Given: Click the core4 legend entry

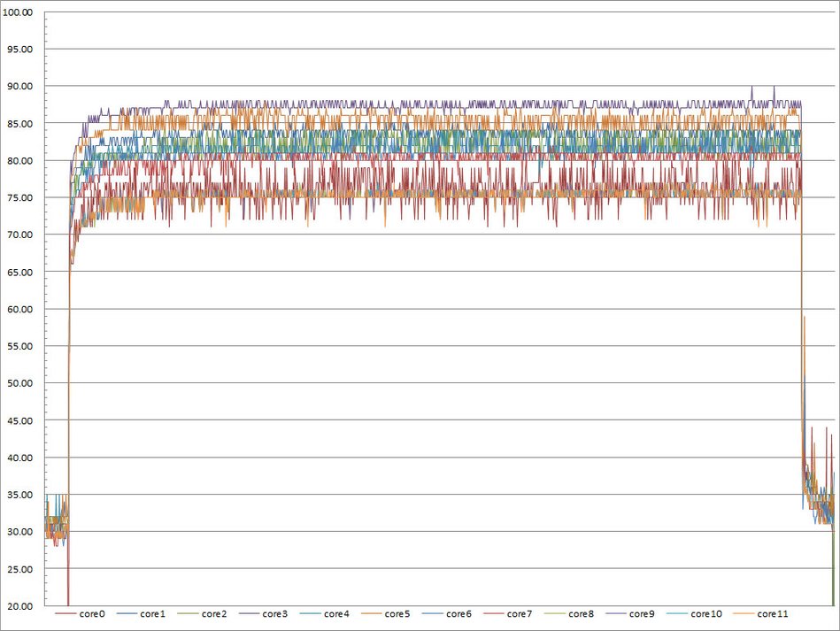Looking at the screenshot, I should (325, 614).
